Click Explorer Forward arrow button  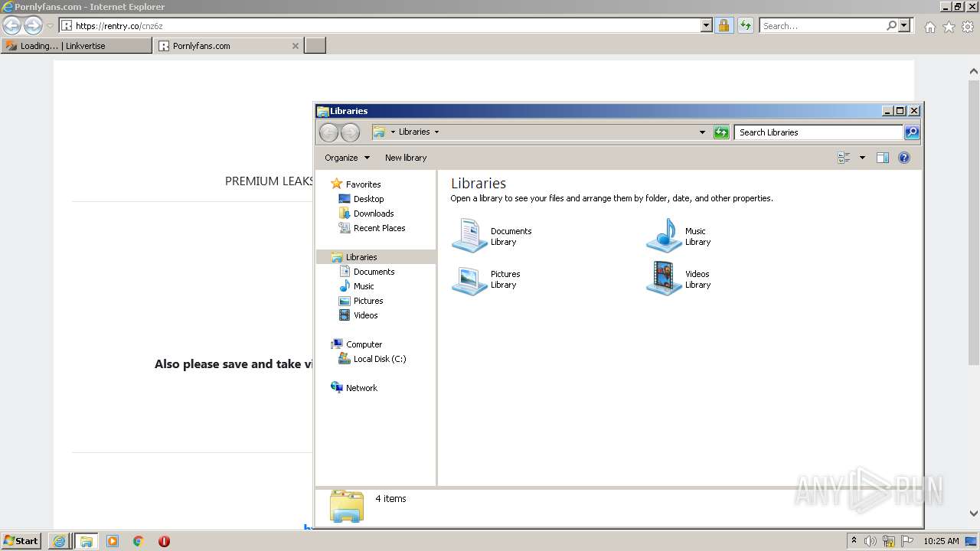click(350, 132)
